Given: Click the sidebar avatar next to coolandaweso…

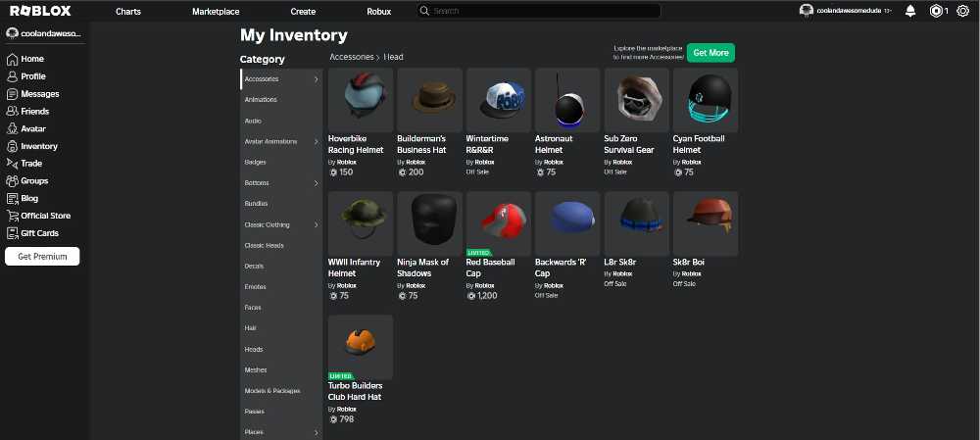Looking at the screenshot, I should tap(12, 33).
